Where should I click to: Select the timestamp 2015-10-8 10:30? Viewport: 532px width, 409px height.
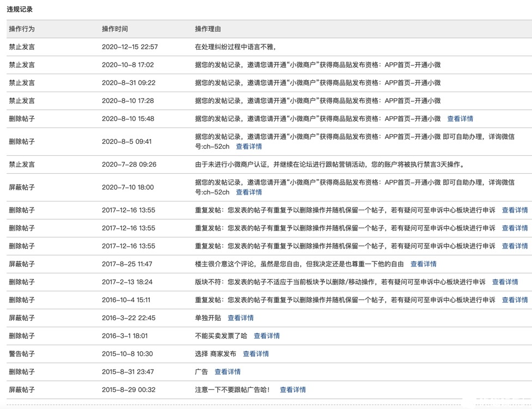[x=127, y=354]
